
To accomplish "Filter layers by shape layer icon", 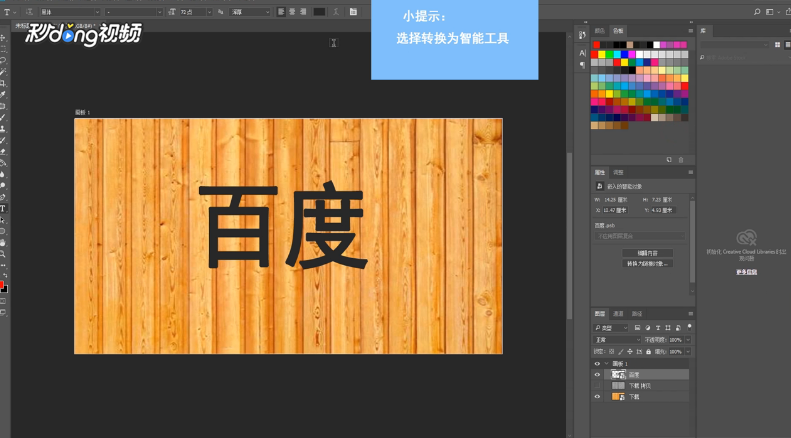I will coord(668,328).
